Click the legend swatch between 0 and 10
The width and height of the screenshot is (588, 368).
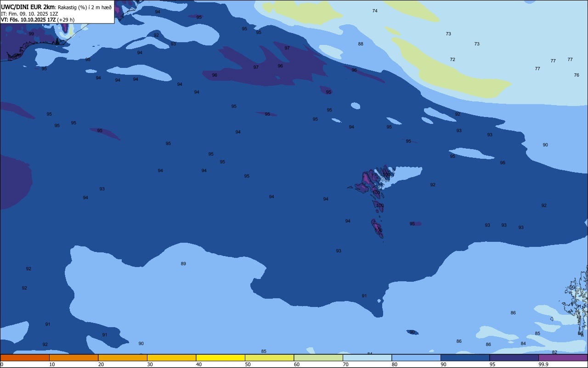[25, 357]
